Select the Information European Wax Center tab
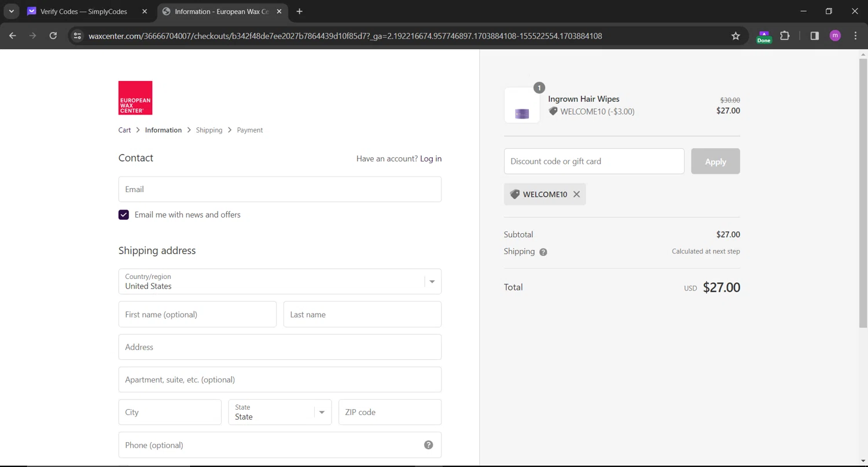868x467 pixels. point(216,12)
